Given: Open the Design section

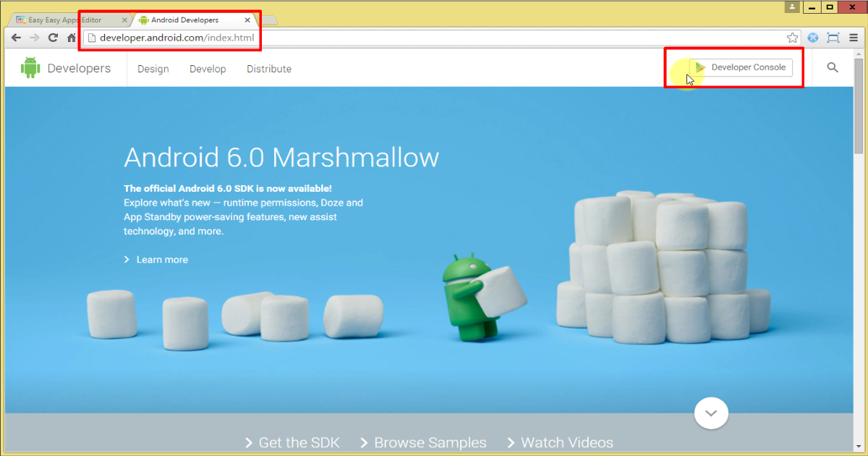Looking at the screenshot, I should click(153, 68).
